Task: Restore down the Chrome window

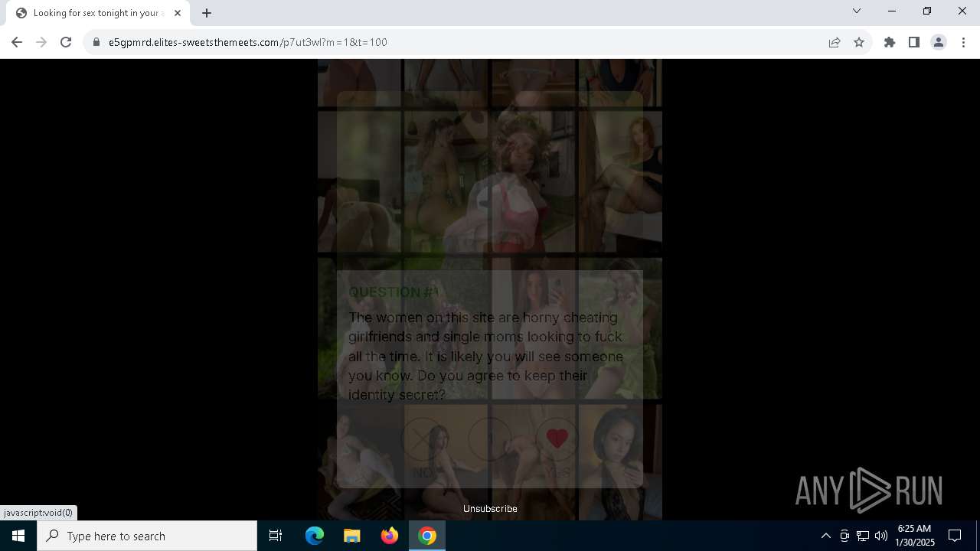Action: click(927, 11)
